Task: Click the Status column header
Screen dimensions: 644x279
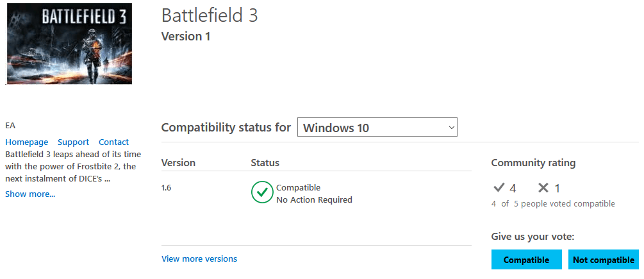Action: (x=265, y=163)
